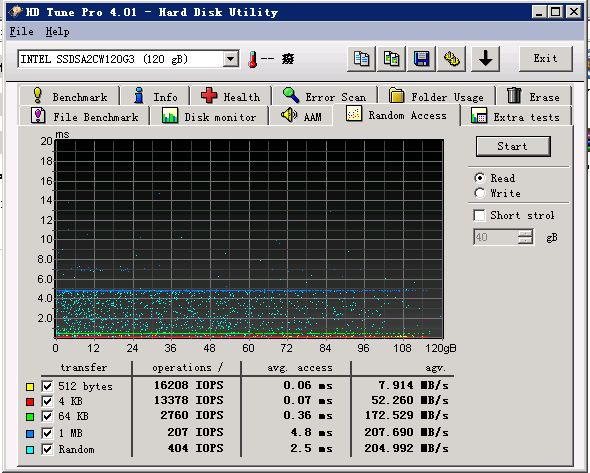This screenshot has width=590, height=473.
Task: Click the down arrow minimize-to-tray icon
Action: 485,59
